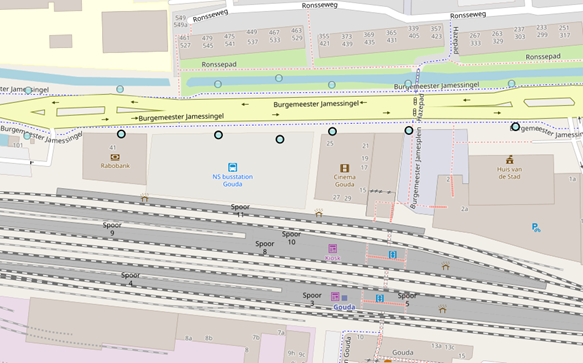Select the Spoor 9 platform label
Viewport: 583px width, 363px height.
pyautogui.click(x=112, y=229)
